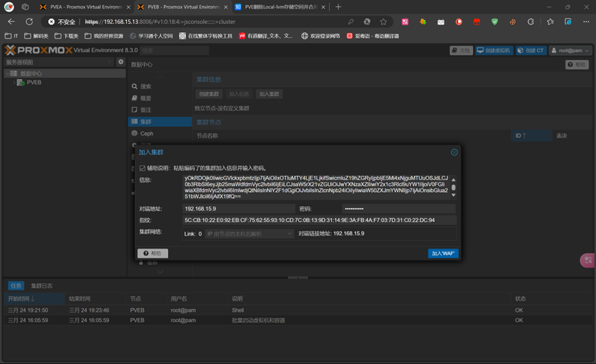Open the 下载类 bookmarks folder
This screenshot has width=596, height=364.
coord(67,36)
